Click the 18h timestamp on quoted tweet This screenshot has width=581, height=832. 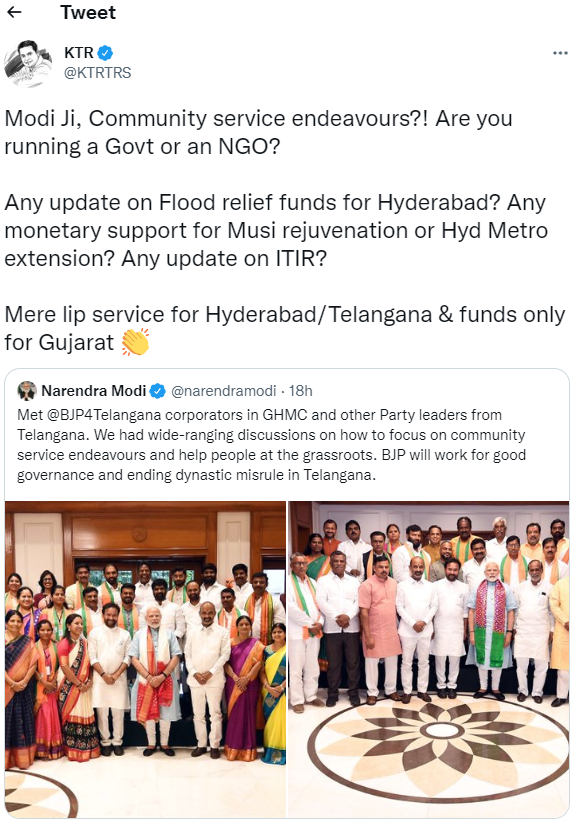point(301,391)
